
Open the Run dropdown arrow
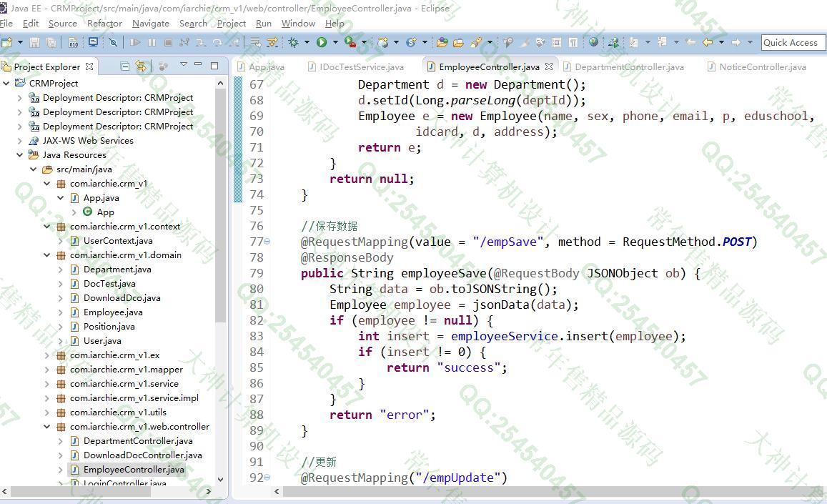click(335, 42)
